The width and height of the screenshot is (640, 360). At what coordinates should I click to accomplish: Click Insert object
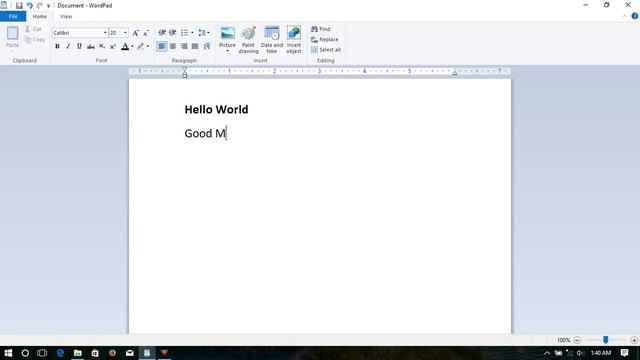pos(293,40)
